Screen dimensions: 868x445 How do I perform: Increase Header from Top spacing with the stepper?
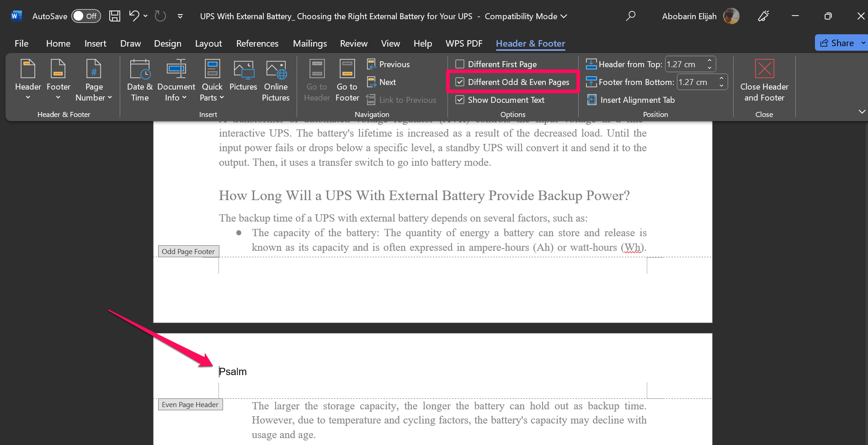click(709, 61)
